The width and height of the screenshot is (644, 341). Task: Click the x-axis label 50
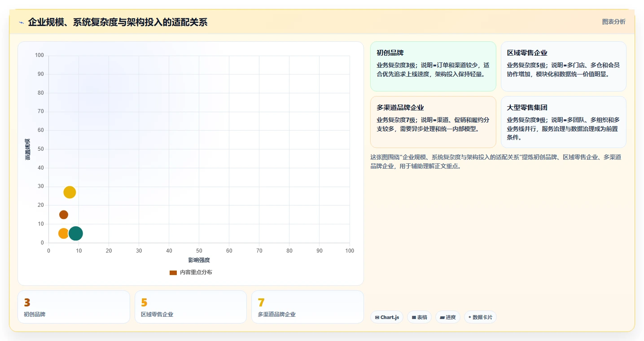[x=199, y=250]
